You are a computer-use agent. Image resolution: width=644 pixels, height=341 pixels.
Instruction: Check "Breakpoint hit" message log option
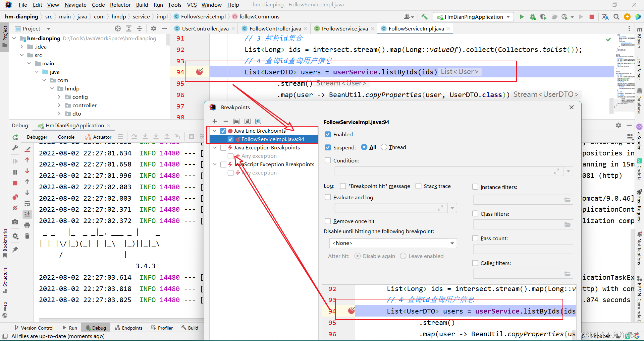point(343,186)
